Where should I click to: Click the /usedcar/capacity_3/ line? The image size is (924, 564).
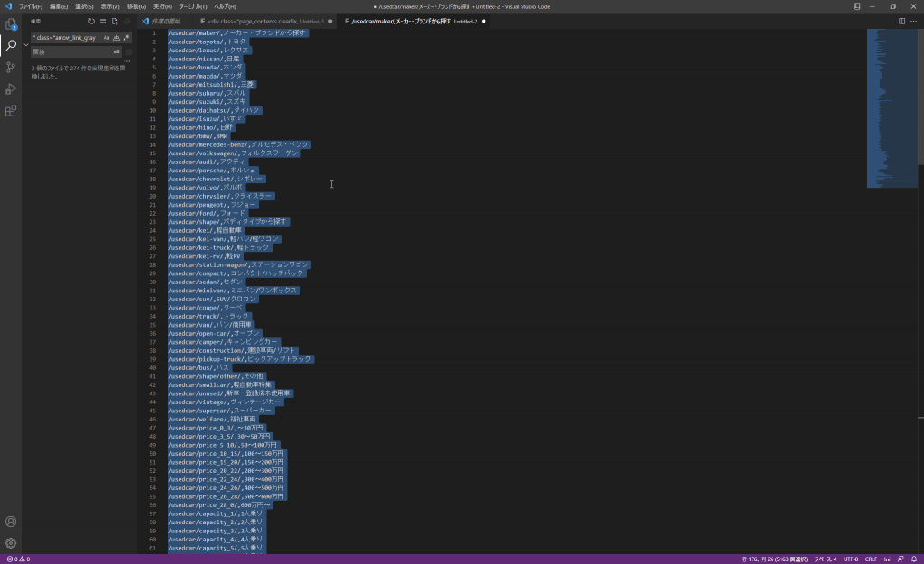(x=216, y=531)
